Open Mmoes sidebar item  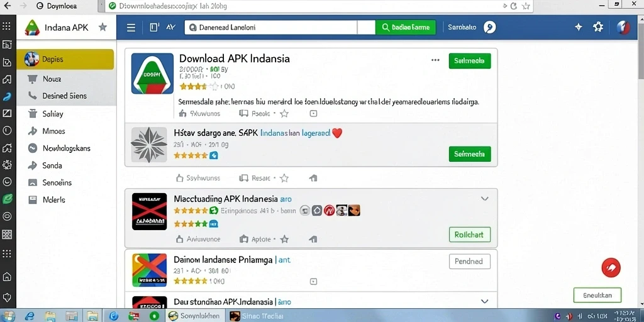click(66, 131)
